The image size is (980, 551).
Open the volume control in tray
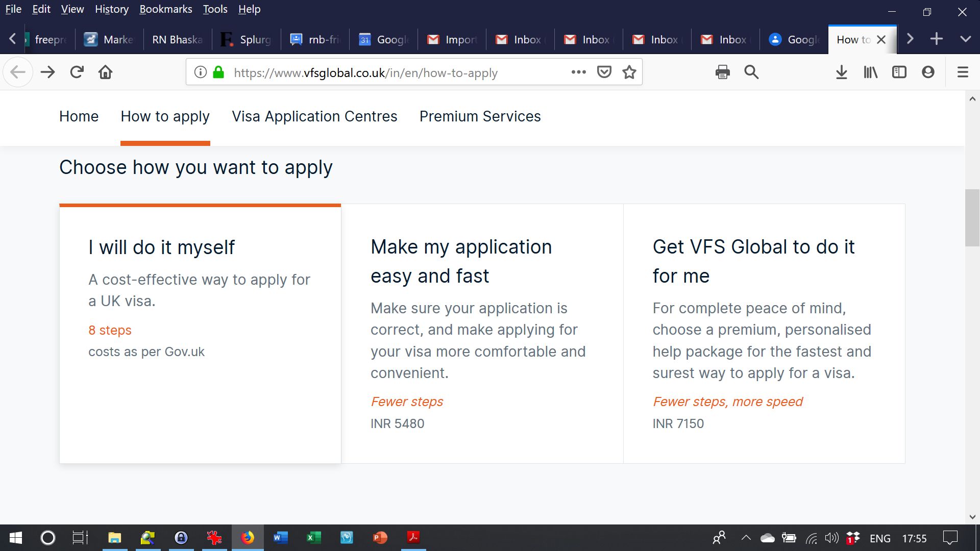[x=831, y=538]
